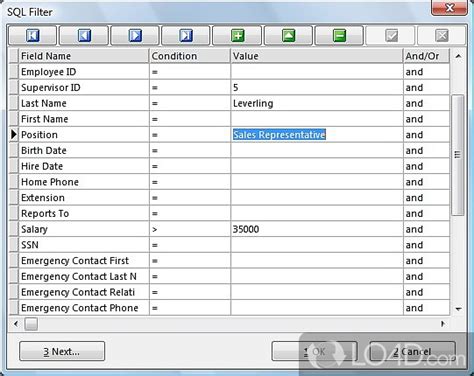Go to previous record toolbar button
Image resolution: width=474 pixels, height=376 pixels.
pyautogui.click(x=84, y=35)
